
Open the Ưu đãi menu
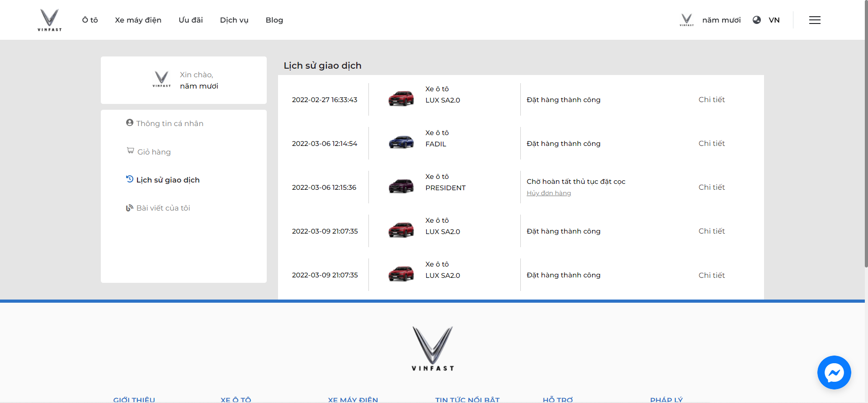pos(191,20)
